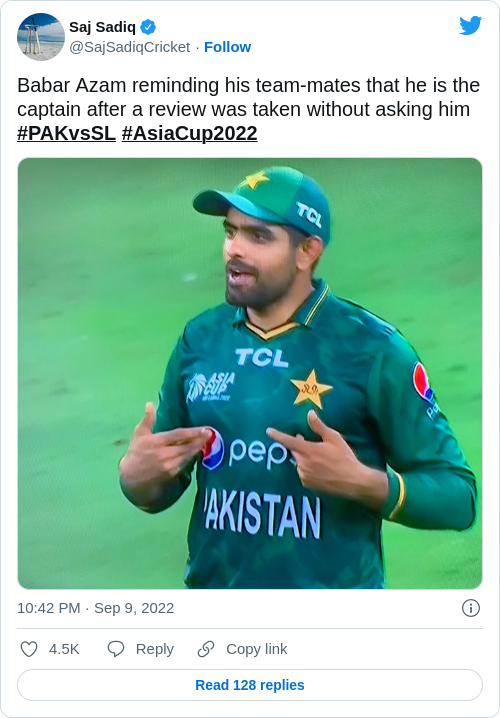The image size is (500, 718).
Task: Open Saj Sadiq's profile avatar
Action: pos(41,37)
